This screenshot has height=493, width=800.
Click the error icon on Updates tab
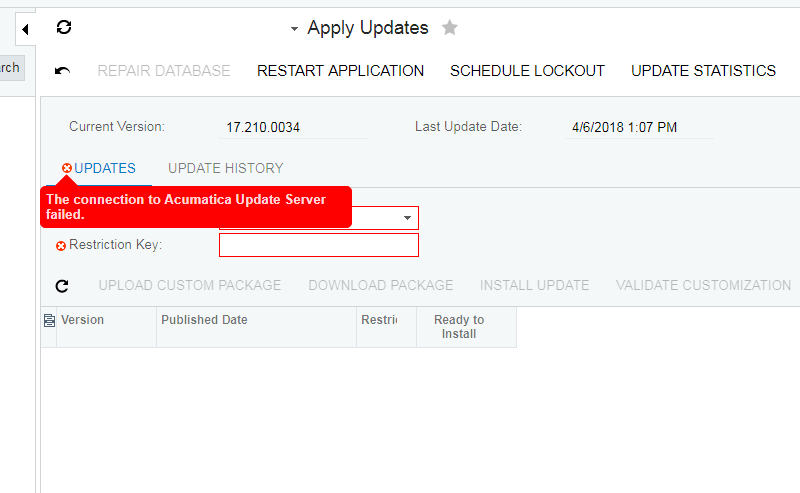(67, 168)
